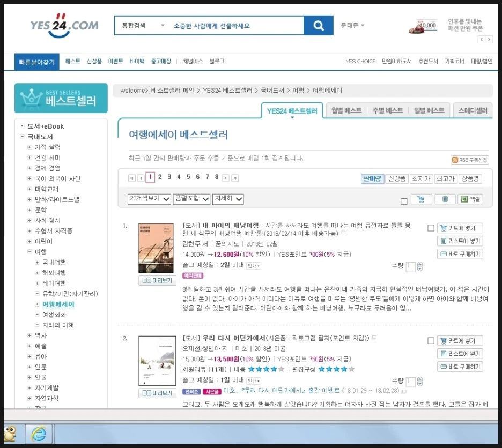Open 중고매장 in top navigation
The height and width of the screenshot is (448, 502).
click(161, 61)
